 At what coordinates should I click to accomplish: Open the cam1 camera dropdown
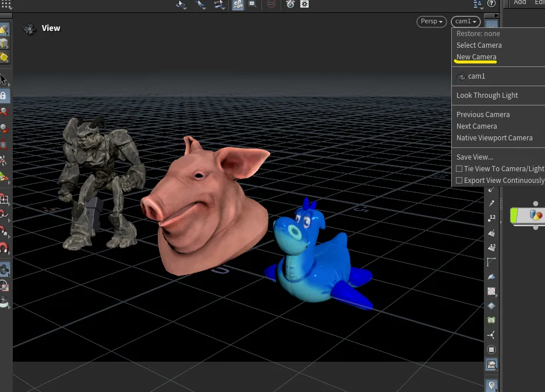point(465,21)
